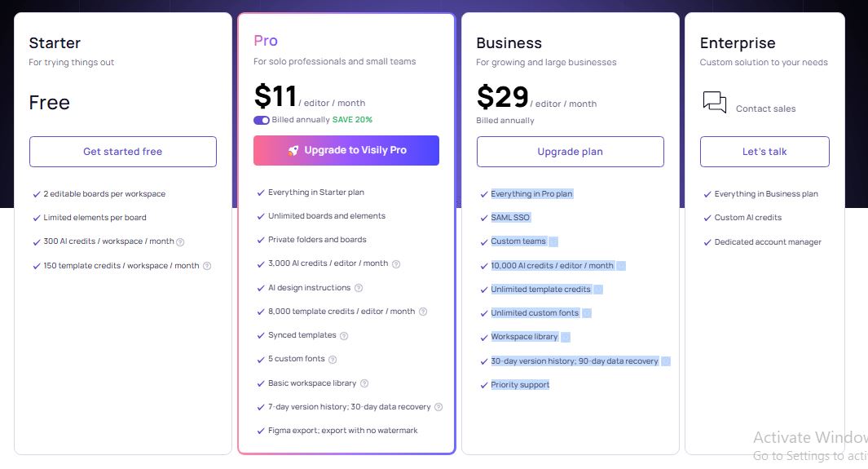Click the Unlimited template credits help icon
The width and height of the screenshot is (868, 469).
pyautogui.click(x=598, y=290)
